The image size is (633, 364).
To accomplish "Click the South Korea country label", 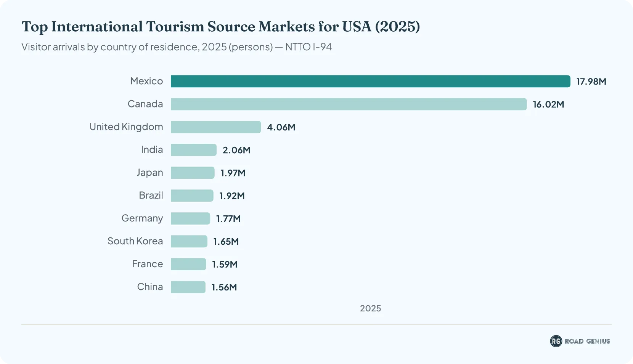I will (x=135, y=241).
